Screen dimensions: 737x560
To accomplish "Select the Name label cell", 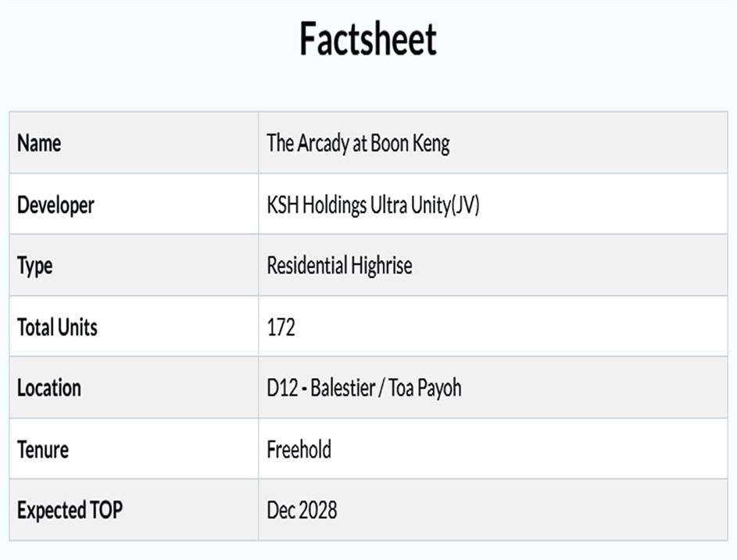I will pos(39,143).
